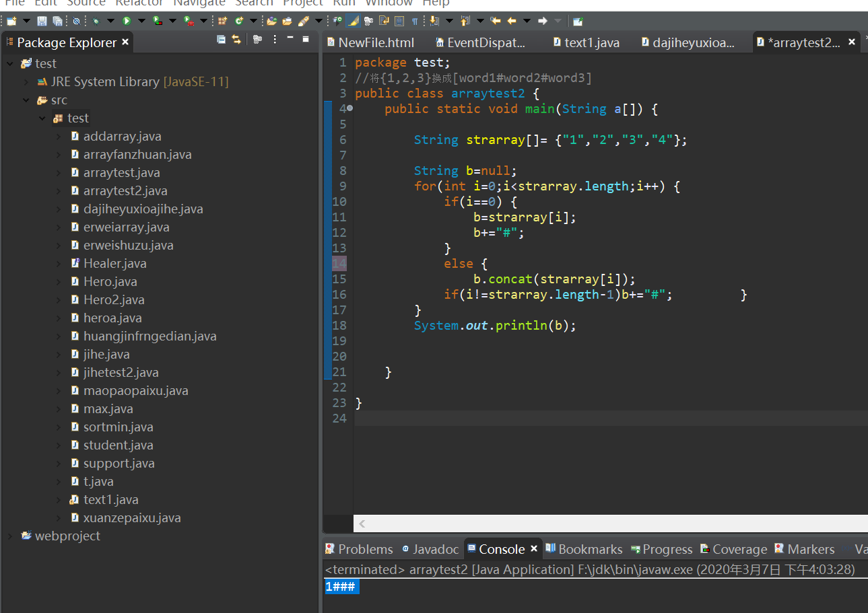
Task: Toggle Link with Editor arrows
Action: click(236, 39)
